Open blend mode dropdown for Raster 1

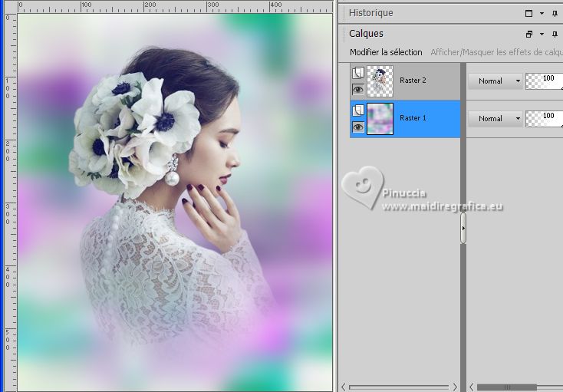[x=496, y=118]
